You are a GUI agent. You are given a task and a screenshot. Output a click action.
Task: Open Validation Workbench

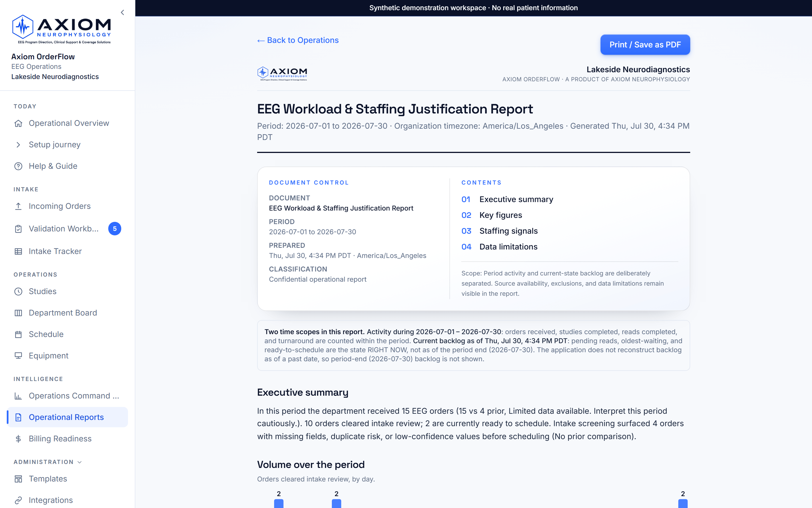click(67, 229)
